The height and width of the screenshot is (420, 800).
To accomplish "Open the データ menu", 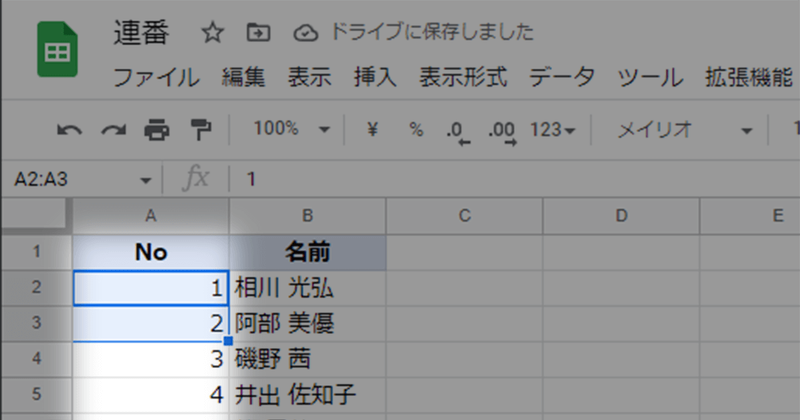I will click(x=562, y=77).
